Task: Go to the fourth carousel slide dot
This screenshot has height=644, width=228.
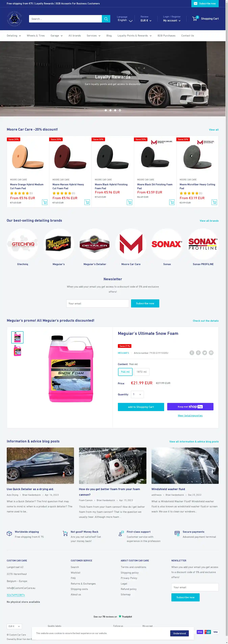Action: 120,110
